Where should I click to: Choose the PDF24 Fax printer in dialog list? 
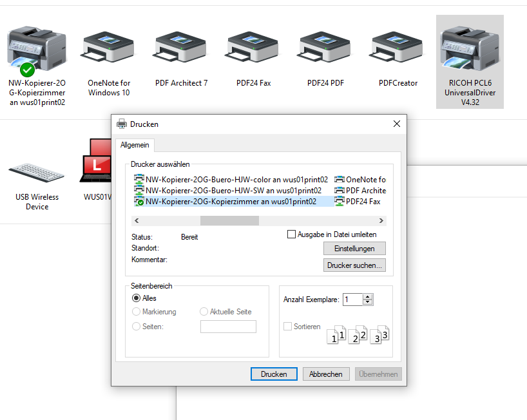pos(358,202)
